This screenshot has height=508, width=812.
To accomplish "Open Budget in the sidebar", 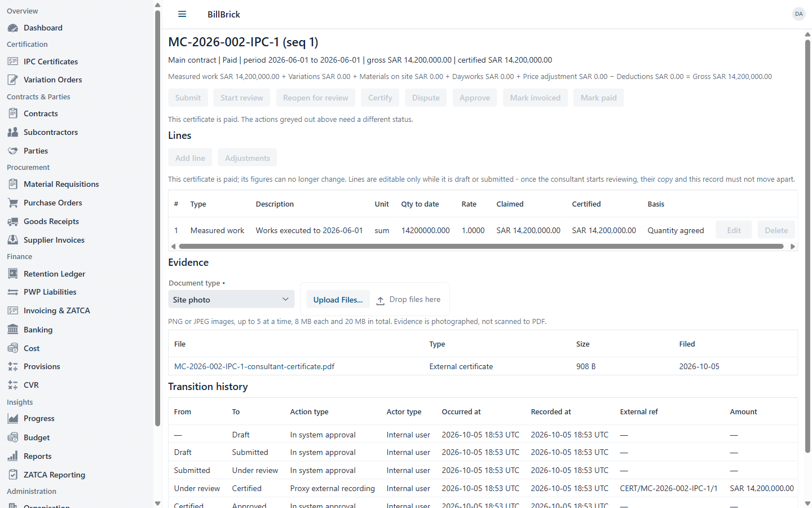I will pos(37,437).
